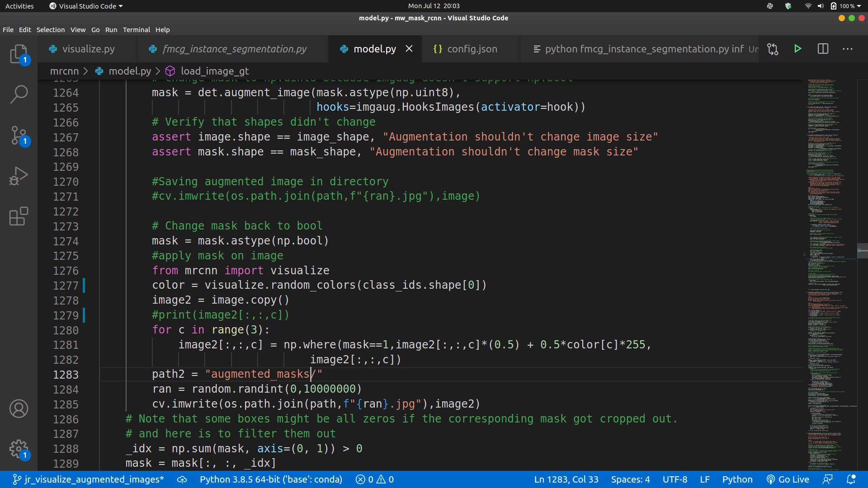Open Source Control panel in activity bar
Screen dimensions: 868x488
(19, 135)
